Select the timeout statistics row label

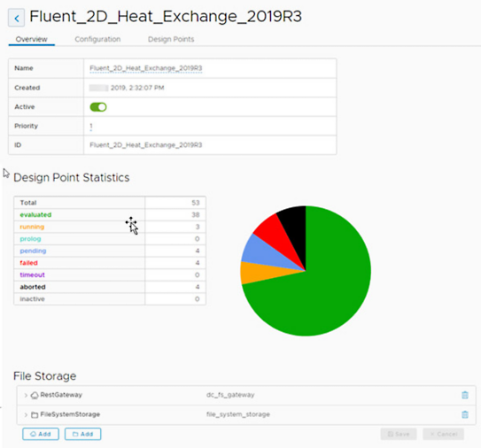[x=32, y=274]
